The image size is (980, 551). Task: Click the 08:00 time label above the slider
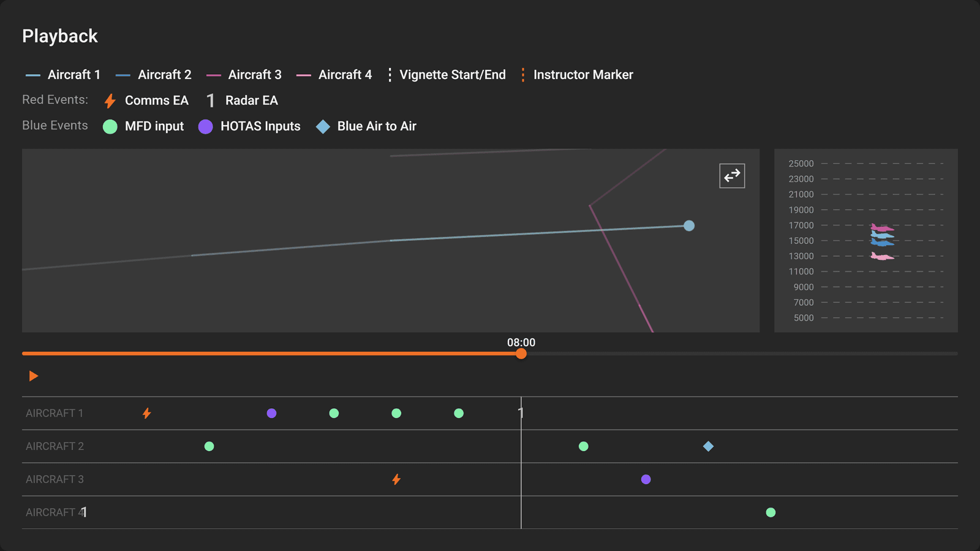(521, 343)
